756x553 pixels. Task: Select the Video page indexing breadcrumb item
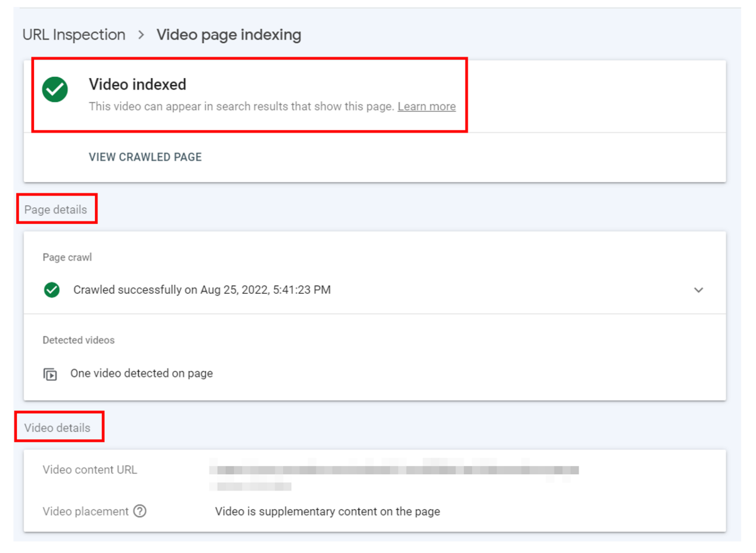[229, 35]
